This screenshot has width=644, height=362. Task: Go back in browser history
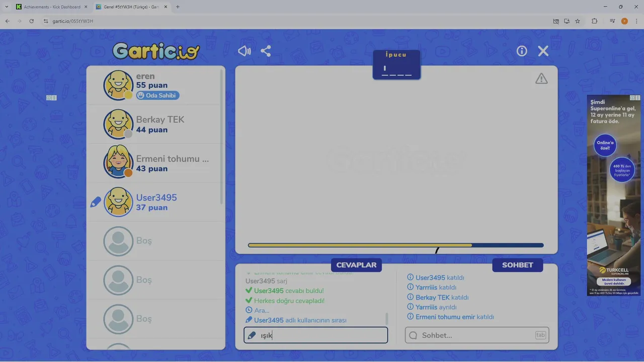point(7,21)
